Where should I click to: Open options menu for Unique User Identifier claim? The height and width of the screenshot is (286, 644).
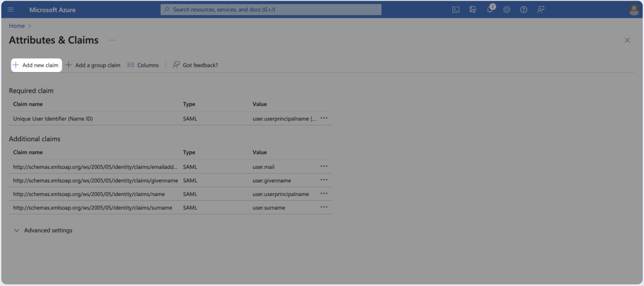coord(324,118)
